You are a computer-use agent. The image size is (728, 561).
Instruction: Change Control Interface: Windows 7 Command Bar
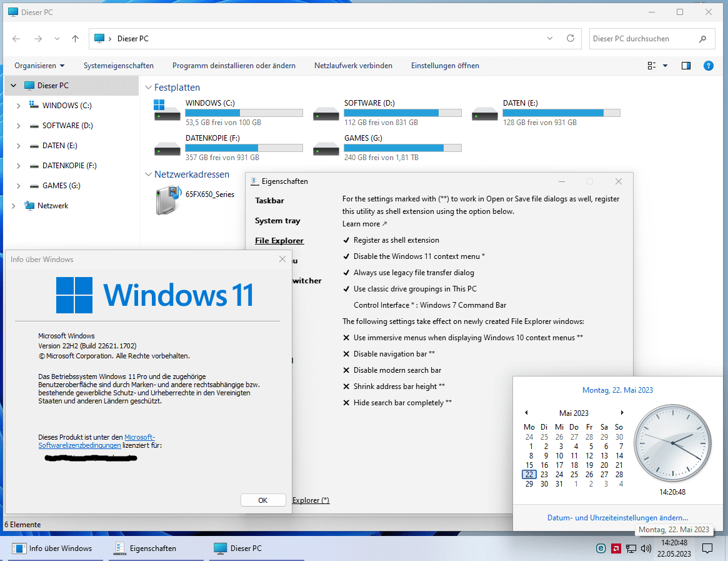click(430, 305)
